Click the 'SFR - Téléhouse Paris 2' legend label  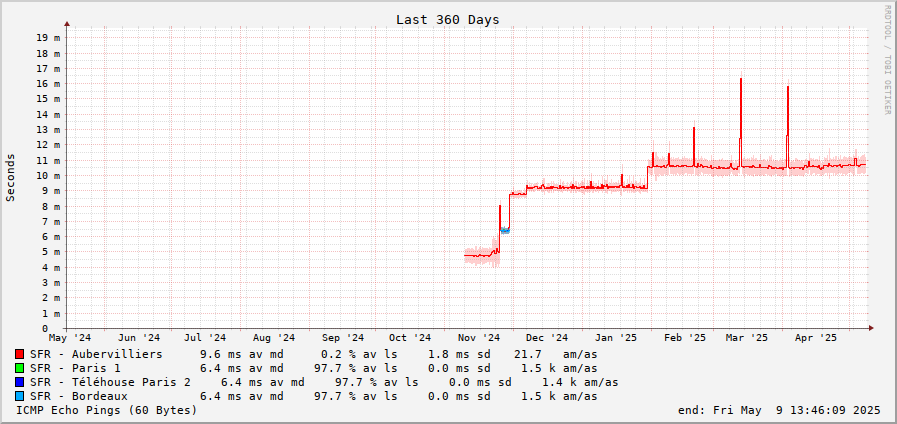click(x=110, y=382)
